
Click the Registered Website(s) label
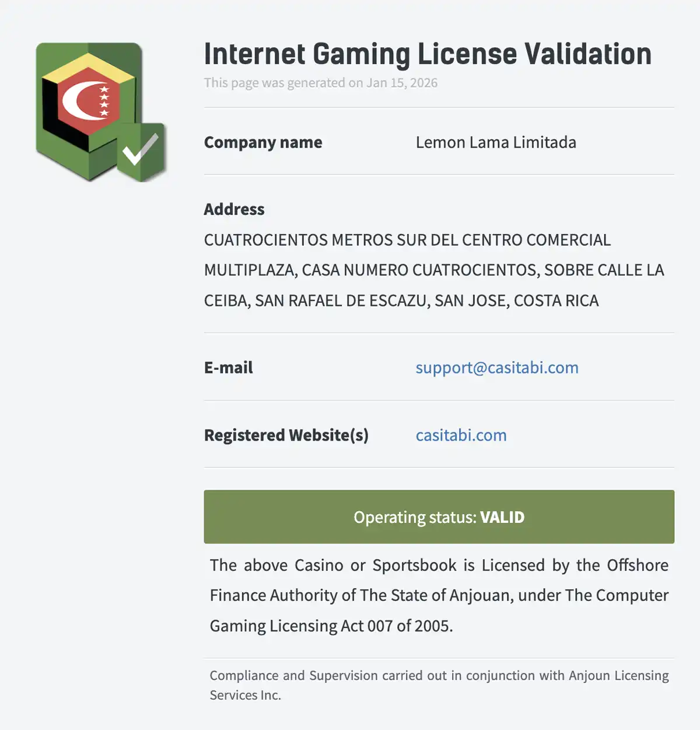tap(286, 435)
